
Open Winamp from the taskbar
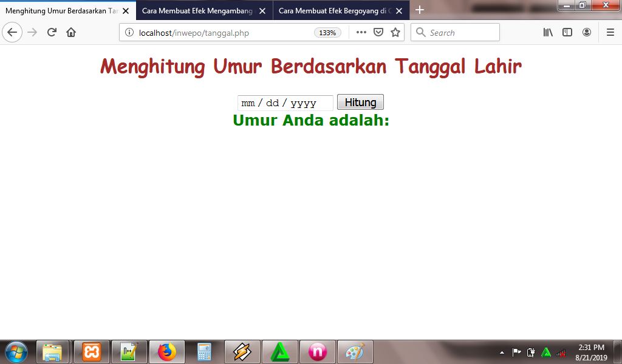(242, 351)
